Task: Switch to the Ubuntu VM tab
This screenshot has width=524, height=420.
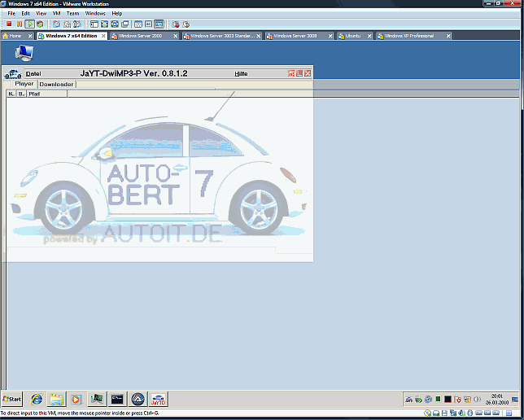Action: point(353,36)
